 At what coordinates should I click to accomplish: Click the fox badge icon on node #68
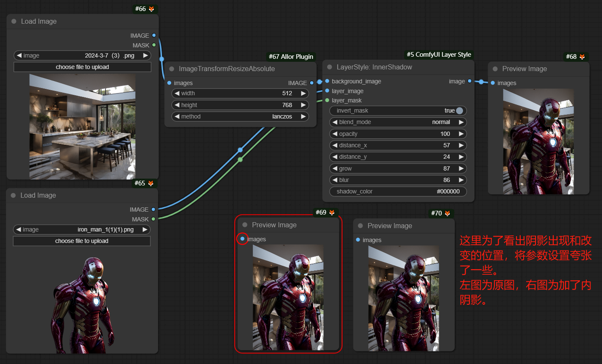coord(582,57)
